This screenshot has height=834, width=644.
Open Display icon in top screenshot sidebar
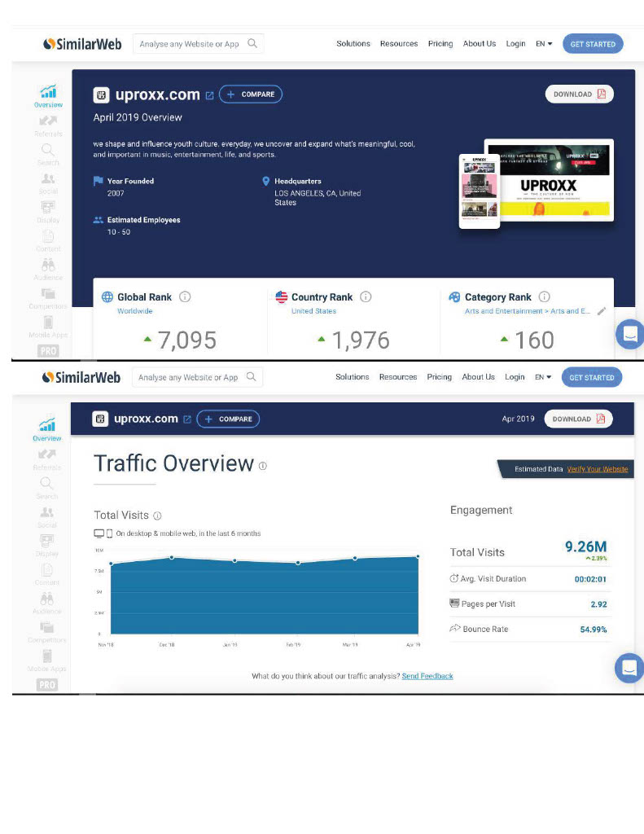(x=48, y=207)
